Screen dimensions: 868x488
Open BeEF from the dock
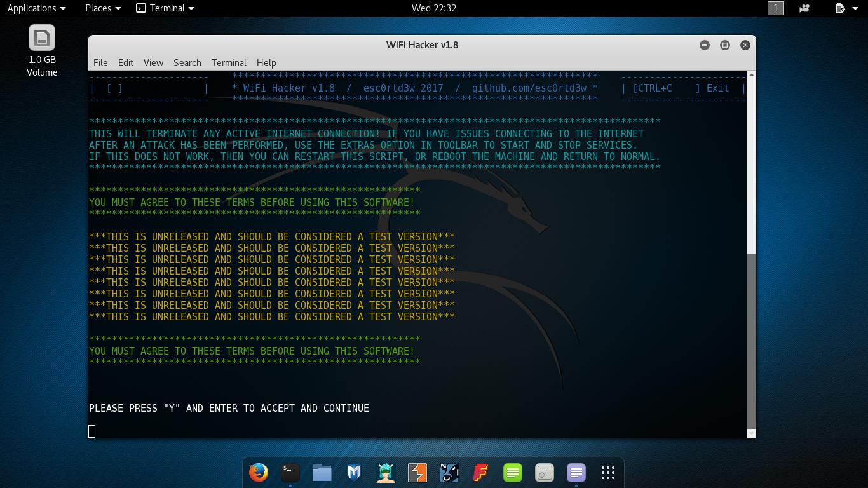(x=449, y=473)
